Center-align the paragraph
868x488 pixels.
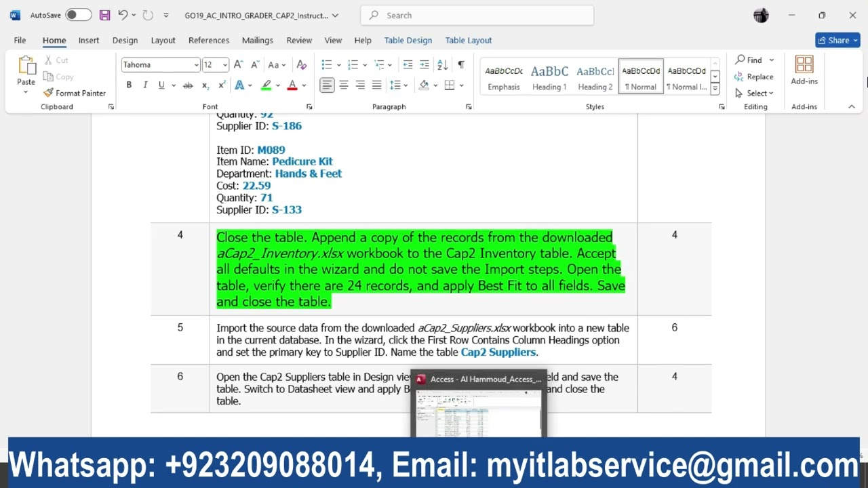(x=344, y=85)
